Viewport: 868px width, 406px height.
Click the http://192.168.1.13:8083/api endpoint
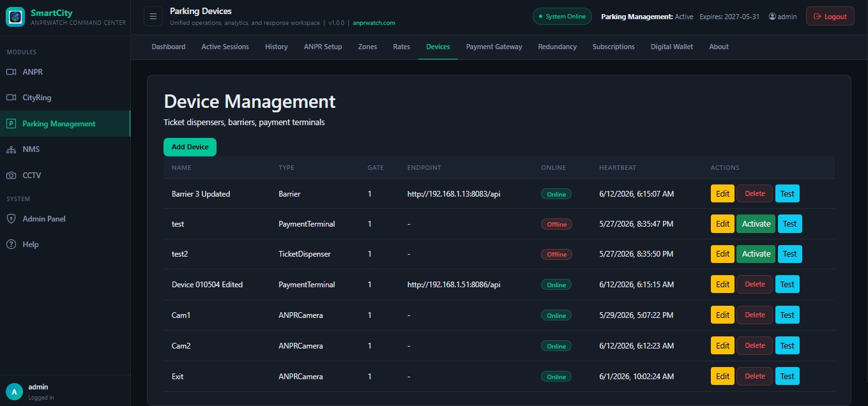pyautogui.click(x=453, y=194)
